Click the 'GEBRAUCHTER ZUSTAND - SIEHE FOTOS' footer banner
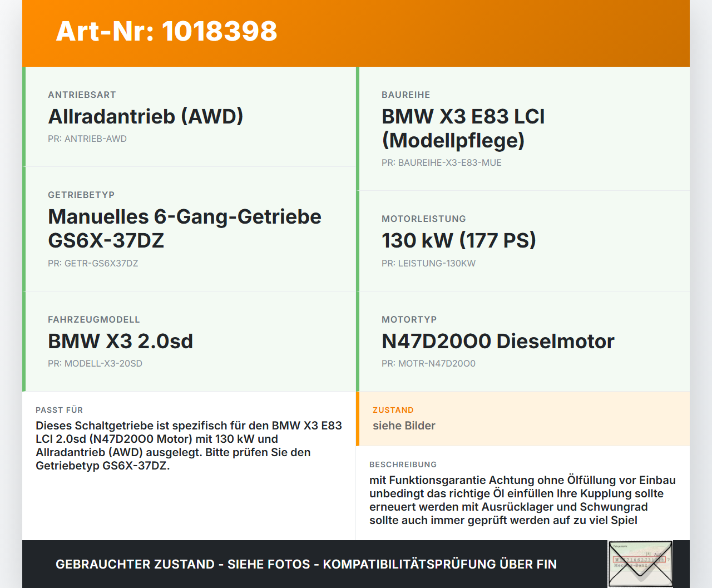Screen dimensions: 712x588 click(306, 564)
